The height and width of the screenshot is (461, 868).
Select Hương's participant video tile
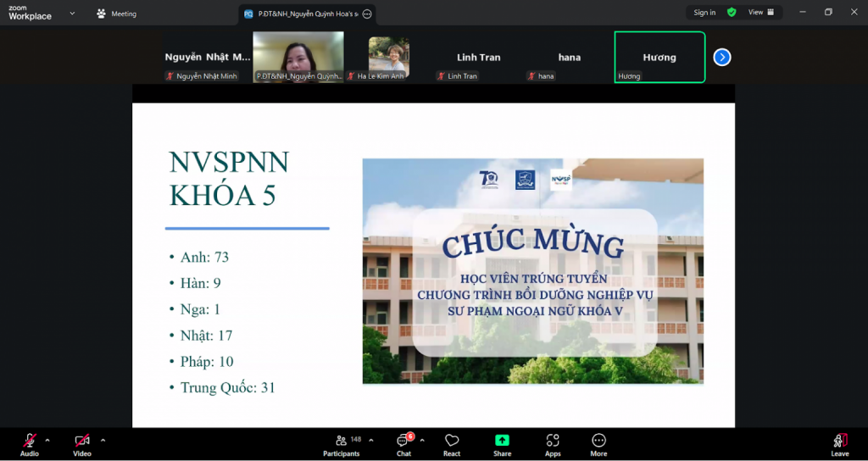coord(659,58)
